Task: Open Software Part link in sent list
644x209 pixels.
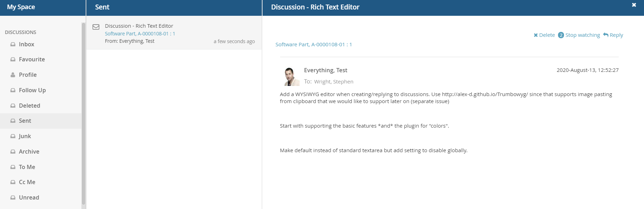Action: click(x=140, y=34)
